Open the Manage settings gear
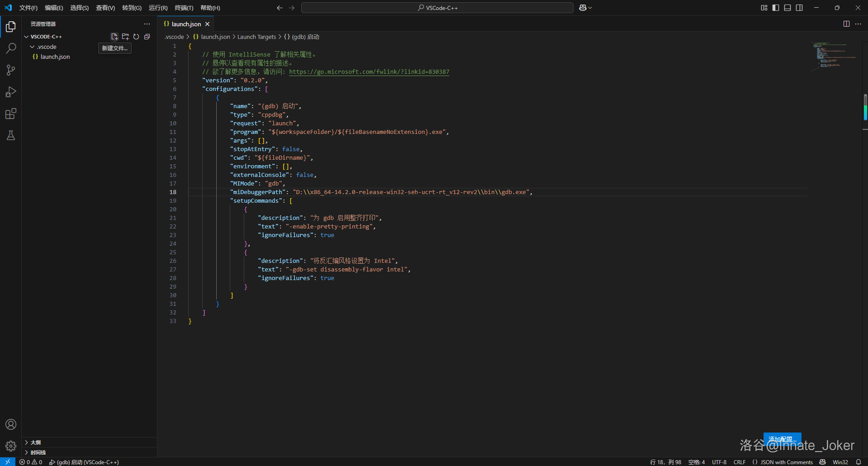 click(x=11, y=446)
